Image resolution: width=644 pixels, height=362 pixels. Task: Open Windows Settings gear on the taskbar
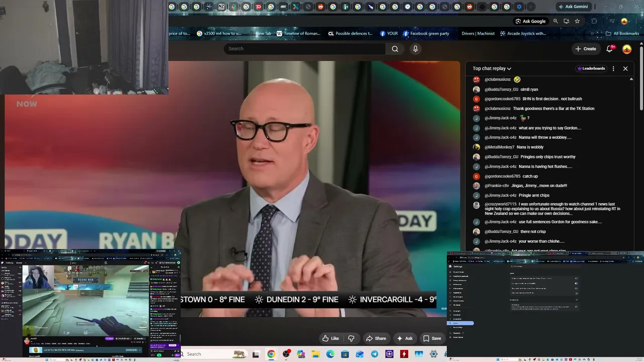click(x=433, y=354)
